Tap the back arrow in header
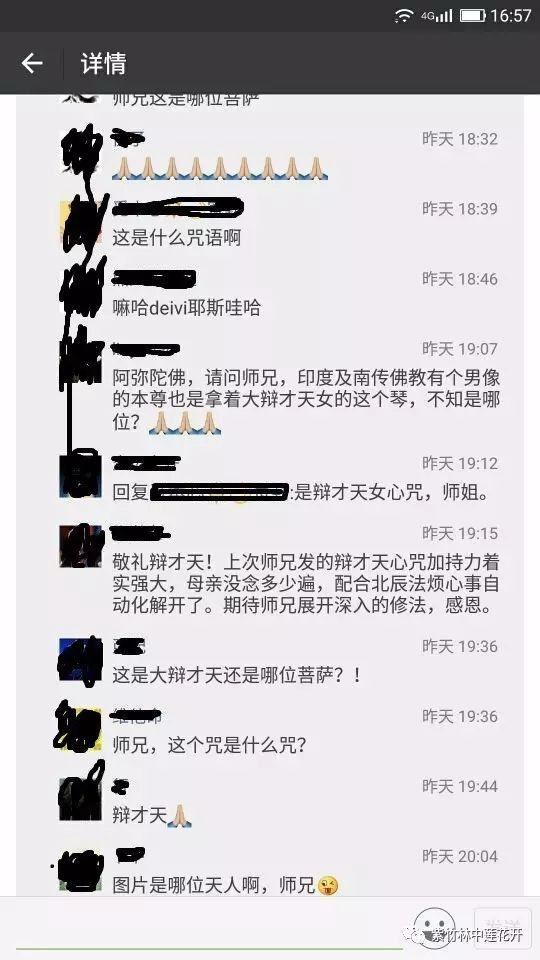Viewport: 540px width, 960px height. [32, 63]
